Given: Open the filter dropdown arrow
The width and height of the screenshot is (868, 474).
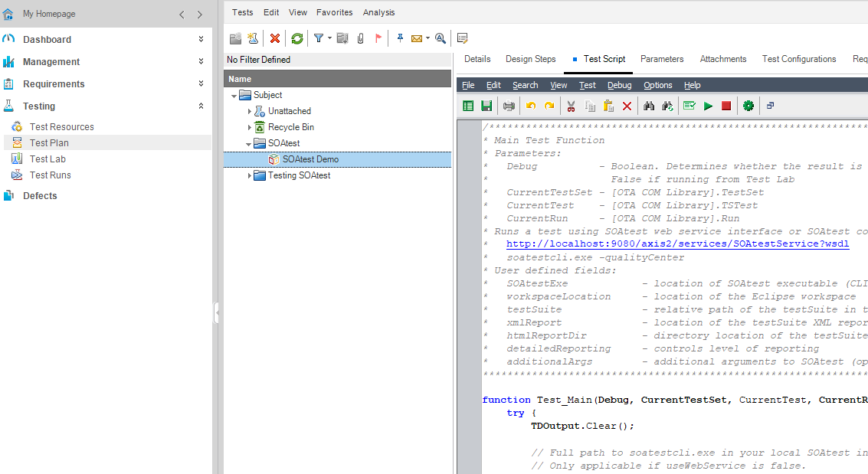Looking at the screenshot, I should click(x=329, y=38).
